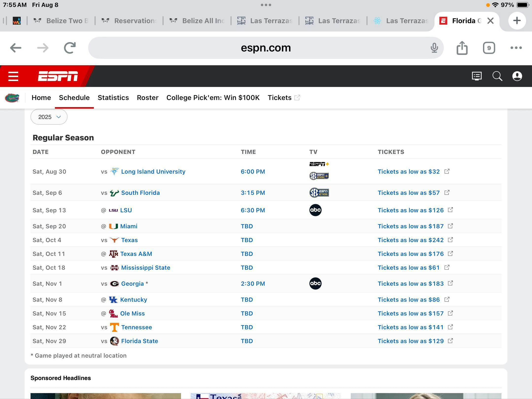Select the Schedule nav item
This screenshot has height=399, width=532.
point(74,98)
